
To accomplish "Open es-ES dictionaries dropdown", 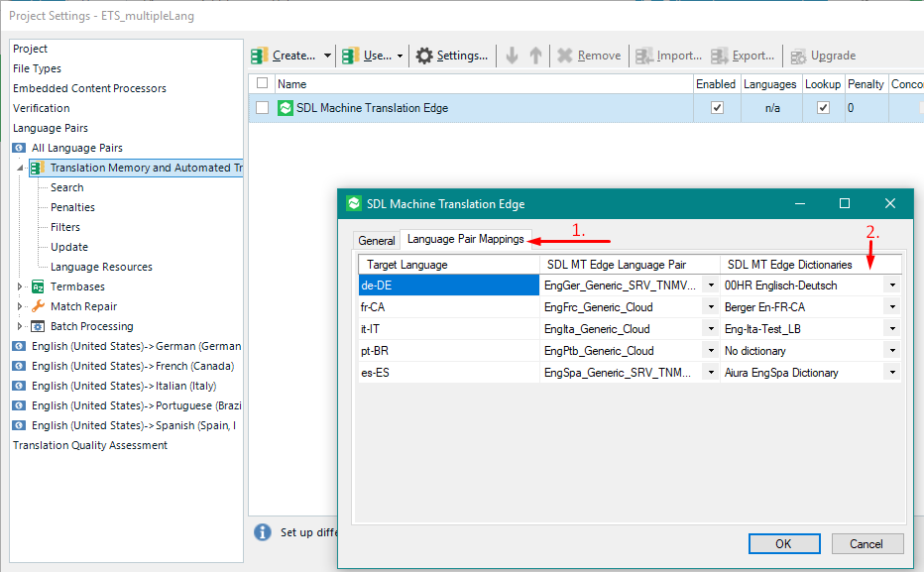I will tap(892, 373).
